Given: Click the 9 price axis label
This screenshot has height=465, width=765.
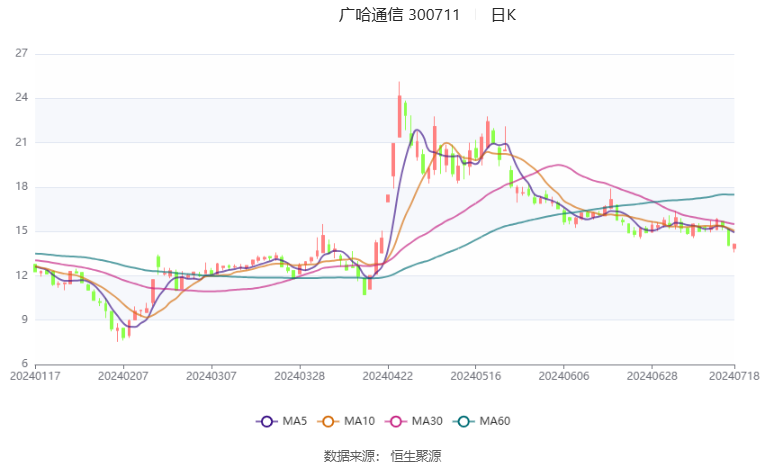Looking at the screenshot, I should tap(24, 320).
